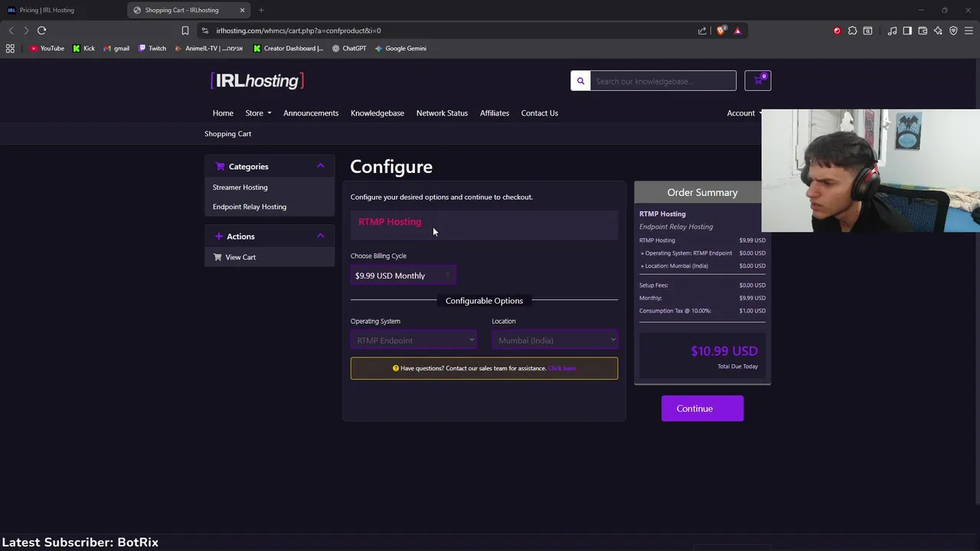Click the browser forward arrow
The width and height of the screenshot is (980, 551).
(x=26, y=31)
